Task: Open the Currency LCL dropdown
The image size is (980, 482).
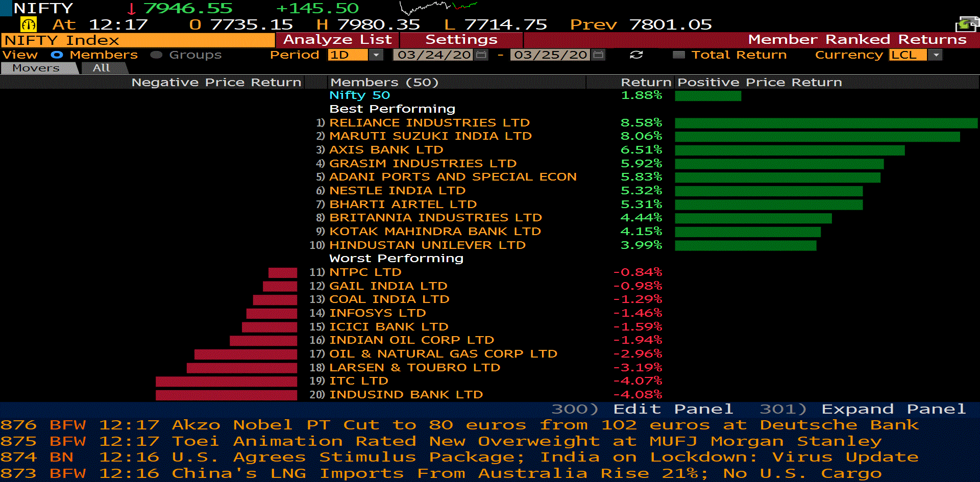Action: (x=935, y=55)
